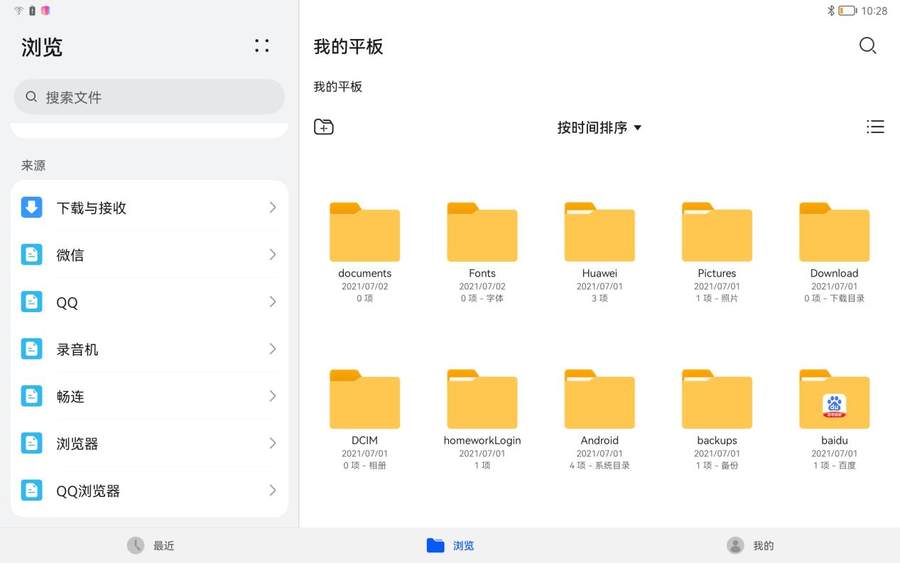Screen dimensions: 900x563
Task: Switch to list view layout icon
Action: (x=875, y=127)
